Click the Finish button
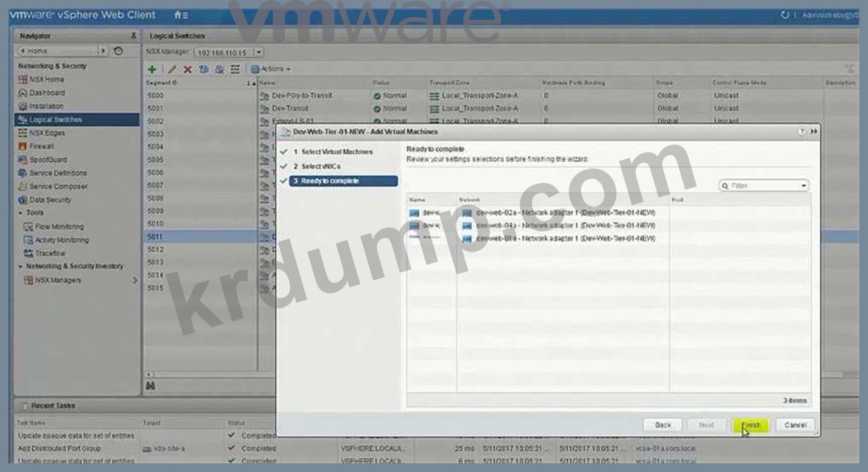 coord(750,425)
